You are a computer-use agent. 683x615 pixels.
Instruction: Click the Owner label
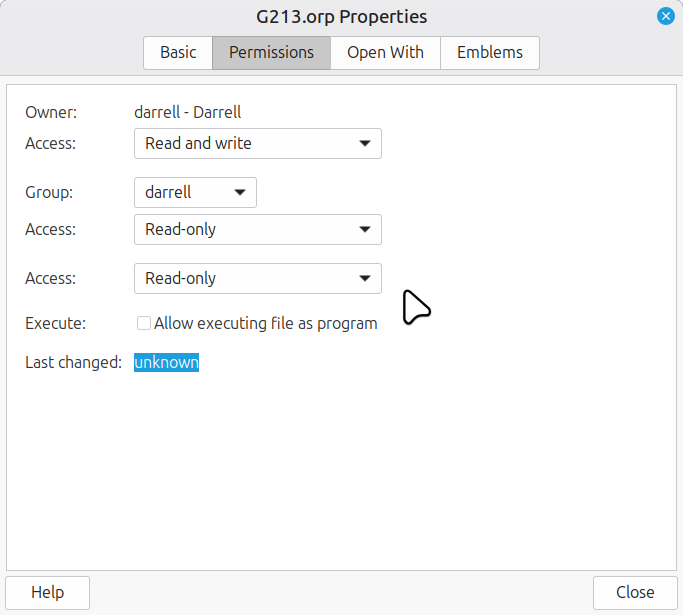point(51,112)
